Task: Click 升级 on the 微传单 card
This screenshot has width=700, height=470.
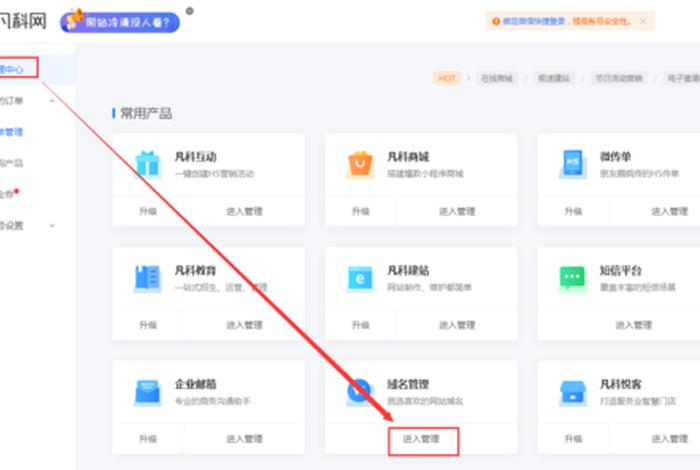Action: 573,211
